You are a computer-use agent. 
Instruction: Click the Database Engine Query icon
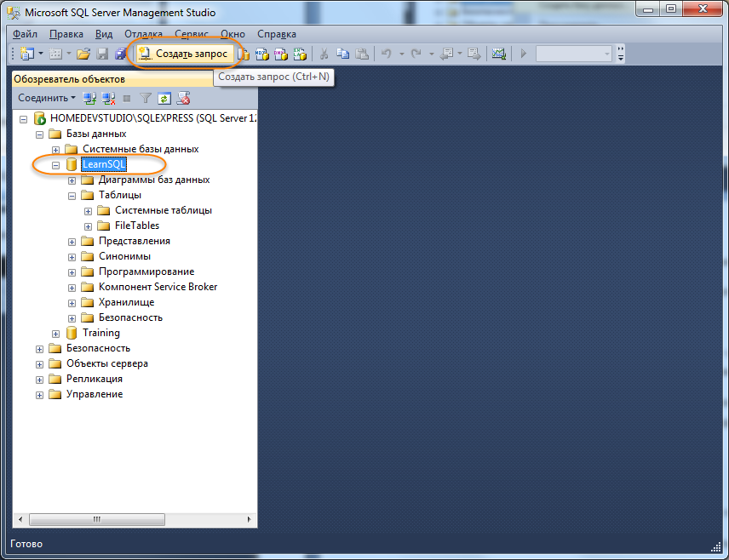click(x=244, y=54)
